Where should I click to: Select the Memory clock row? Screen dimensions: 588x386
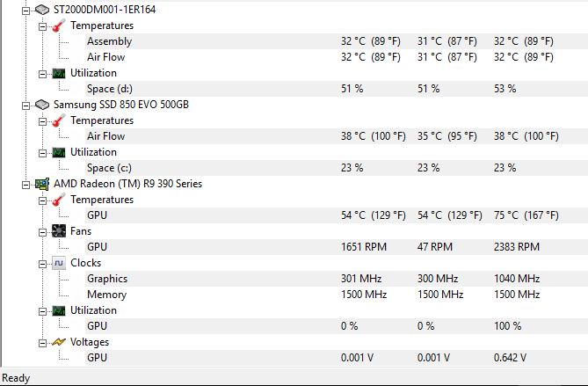coord(106,295)
